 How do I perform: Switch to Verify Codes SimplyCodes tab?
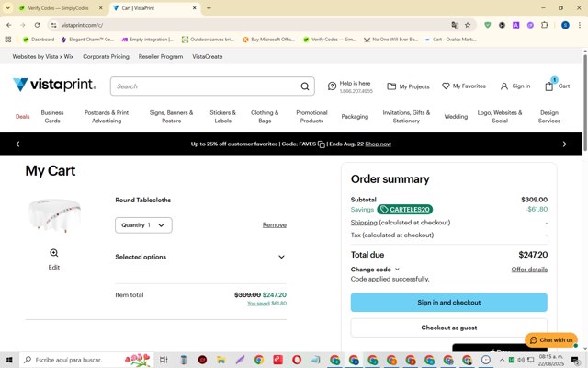pos(58,8)
